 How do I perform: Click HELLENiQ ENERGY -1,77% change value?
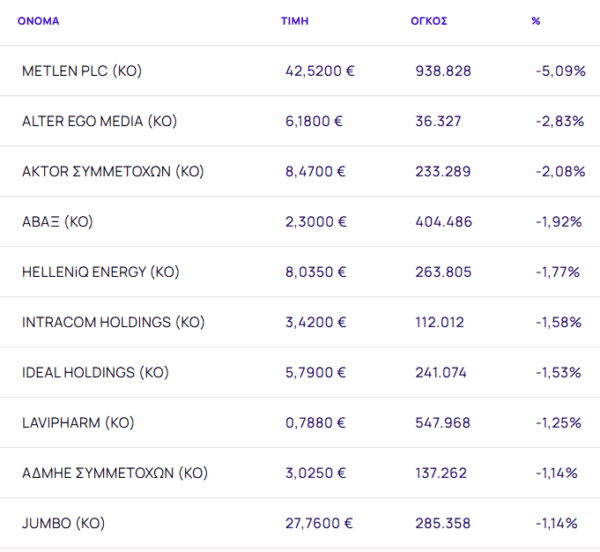point(560,272)
